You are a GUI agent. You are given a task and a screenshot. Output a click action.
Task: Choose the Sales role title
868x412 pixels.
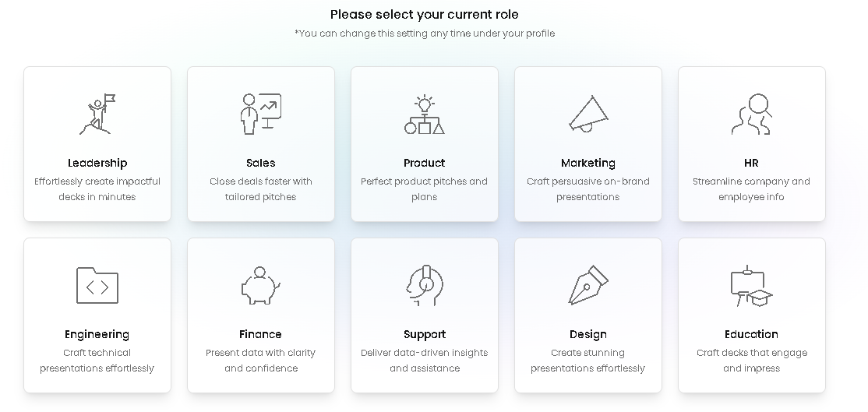tap(261, 163)
